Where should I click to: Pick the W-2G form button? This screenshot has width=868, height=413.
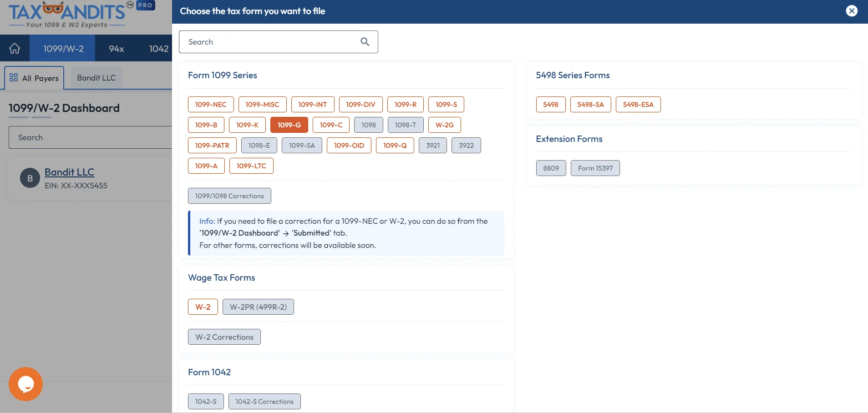pyautogui.click(x=445, y=125)
